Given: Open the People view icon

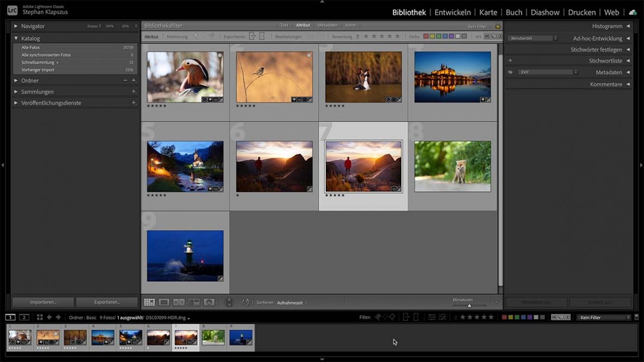Looking at the screenshot, I should click(x=209, y=302).
